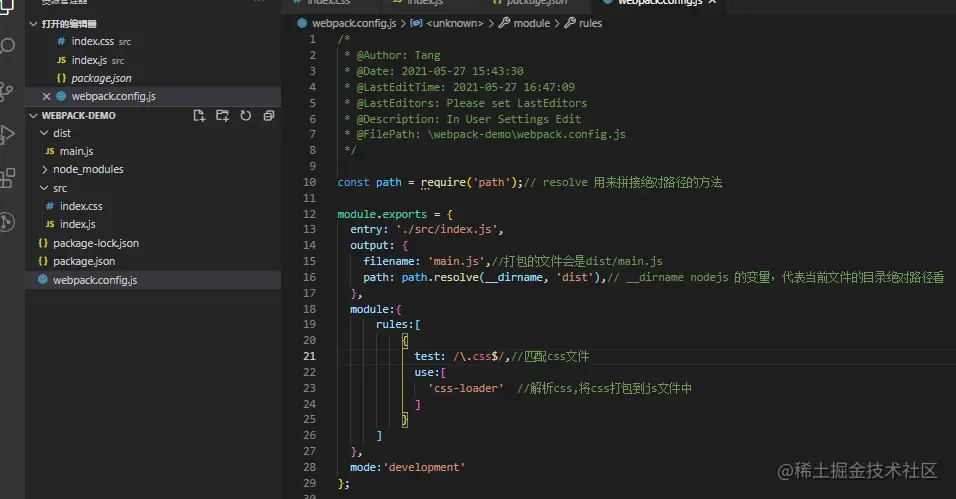The width and height of the screenshot is (956, 499).
Task: Select index.css in the open editors list
Action: tap(153, 41)
